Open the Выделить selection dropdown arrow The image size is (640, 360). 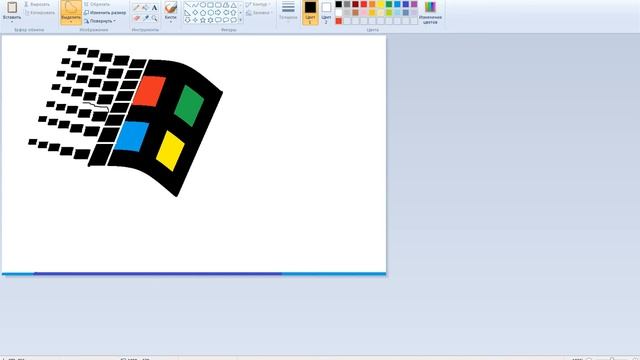pyautogui.click(x=71, y=22)
